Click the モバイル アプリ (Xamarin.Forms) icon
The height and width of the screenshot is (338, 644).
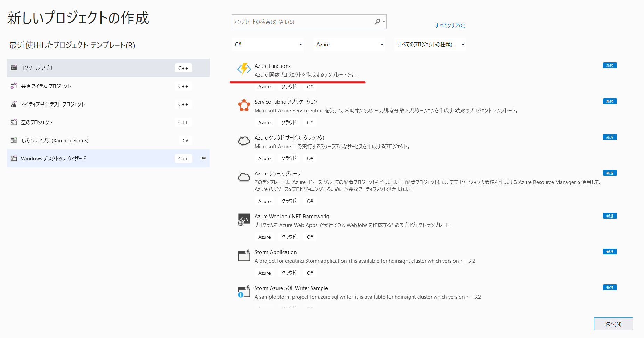(x=14, y=140)
